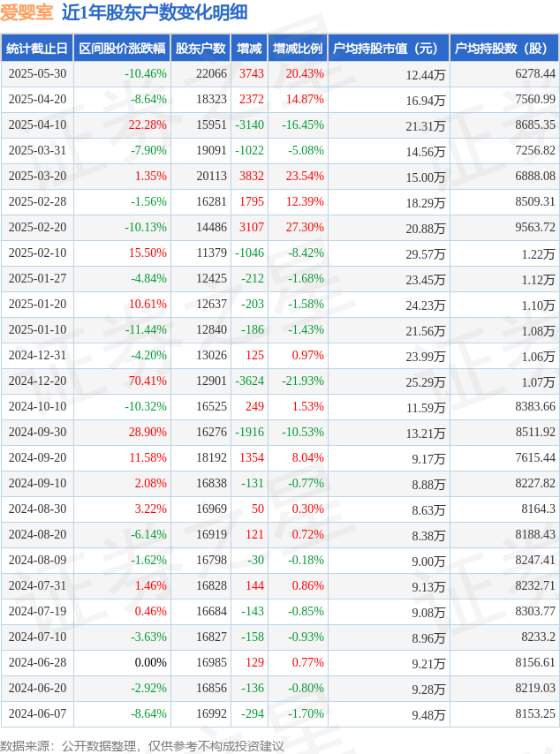Viewport: 560px width, 754px height.
Task: Click the 爱婴室 title text
Action: tap(26, 12)
